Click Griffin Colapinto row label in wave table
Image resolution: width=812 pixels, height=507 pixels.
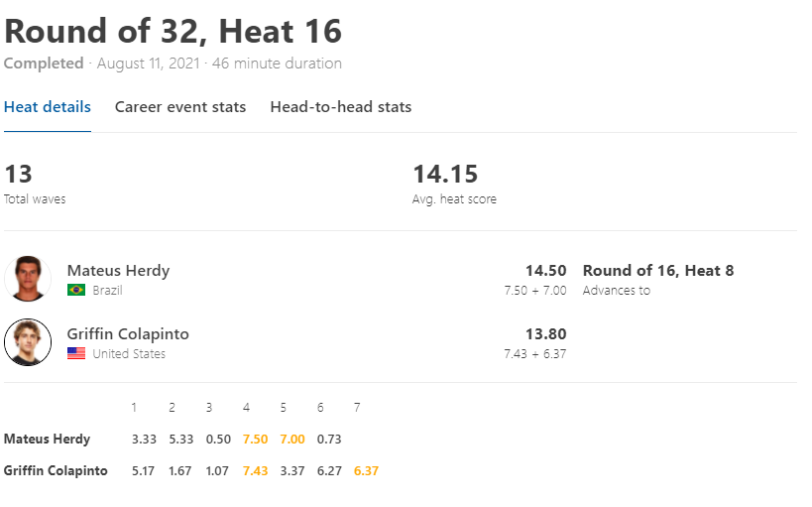(x=56, y=470)
